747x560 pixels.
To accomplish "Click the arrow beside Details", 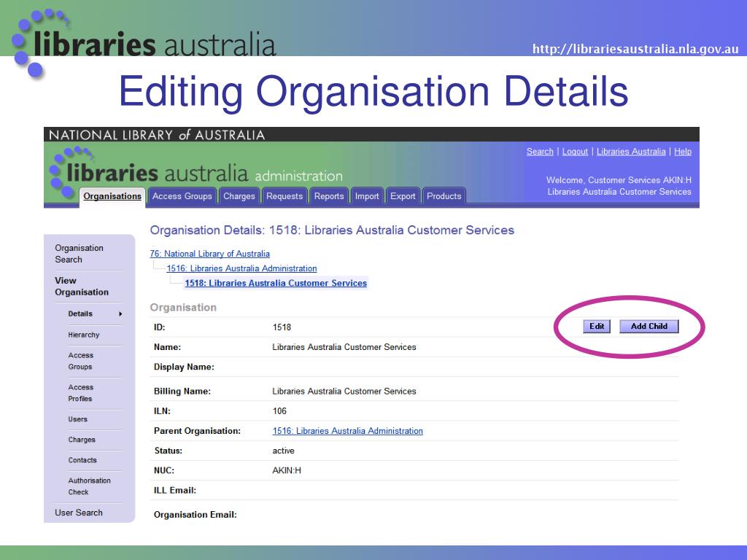I will [120, 314].
